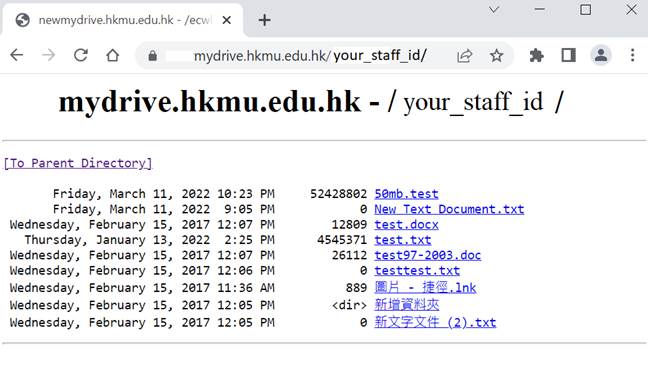
Task: Open the testtest.txt file
Action: [417, 271]
